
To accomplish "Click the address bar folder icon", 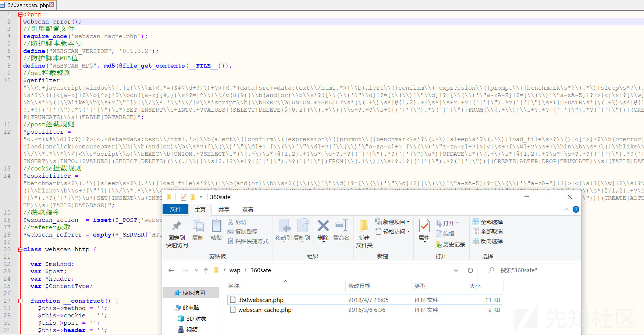I will pos(216,270).
